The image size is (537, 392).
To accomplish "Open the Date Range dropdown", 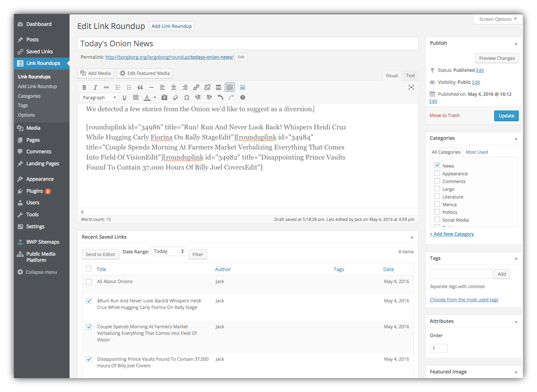I will click(x=168, y=251).
